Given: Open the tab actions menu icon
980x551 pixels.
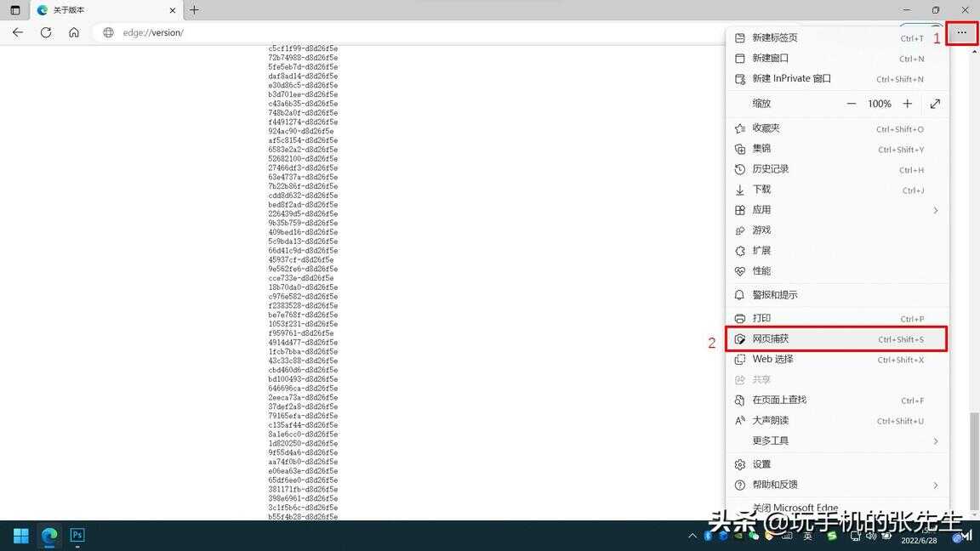Looking at the screenshot, I should [x=15, y=10].
